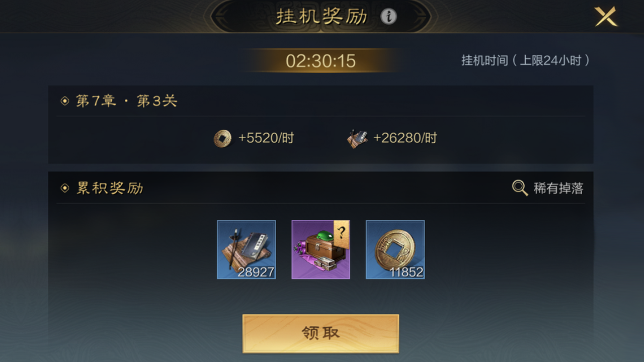Tap the diamond bullet next to 第7章

(x=65, y=101)
